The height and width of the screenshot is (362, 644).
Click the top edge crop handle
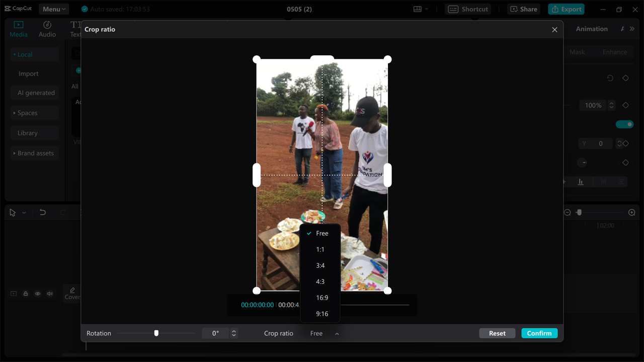[322, 59]
